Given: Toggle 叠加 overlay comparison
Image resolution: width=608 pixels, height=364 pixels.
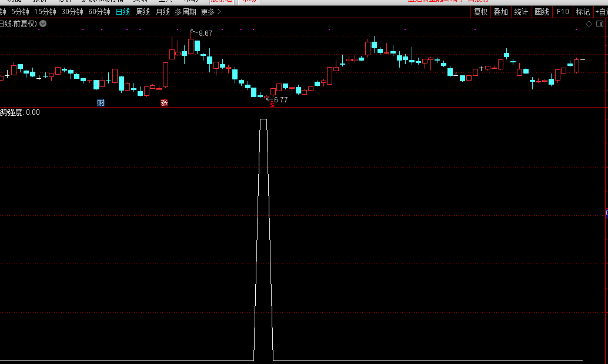Looking at the screenshot, I should 500,12.
